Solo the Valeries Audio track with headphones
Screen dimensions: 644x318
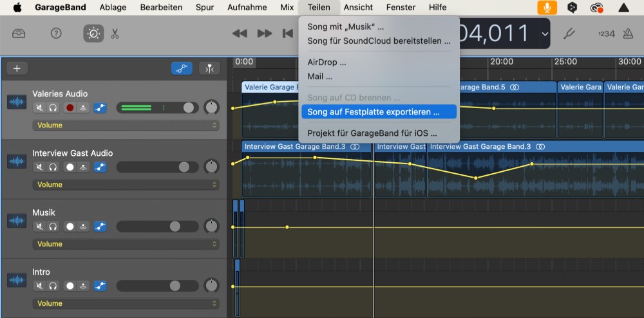[x=53, y=108]
